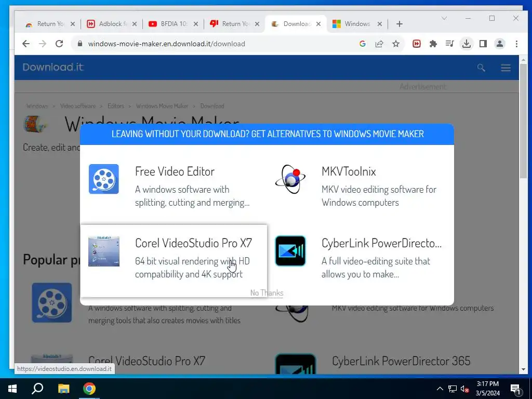Click CyberLink PowerDirector icon in popup
The image size is (532, 399).
tap(290, 251)
